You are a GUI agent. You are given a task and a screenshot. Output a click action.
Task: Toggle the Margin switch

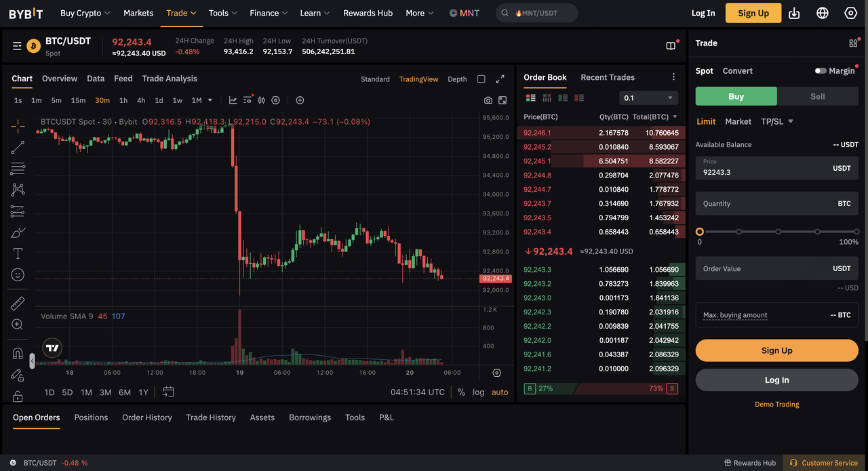(821, 70)
